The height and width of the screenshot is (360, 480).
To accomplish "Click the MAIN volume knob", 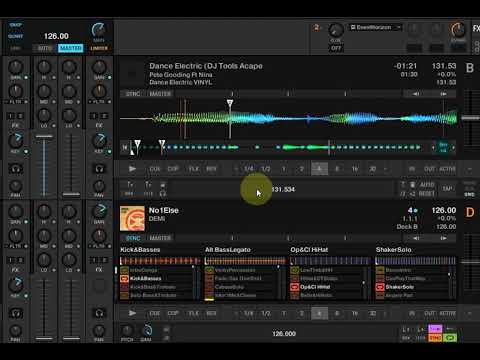I will coord(98,30).
